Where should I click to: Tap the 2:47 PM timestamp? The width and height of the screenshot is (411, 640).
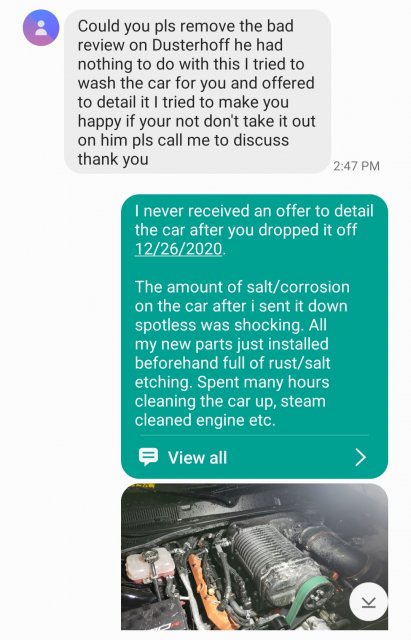point(356,166)
